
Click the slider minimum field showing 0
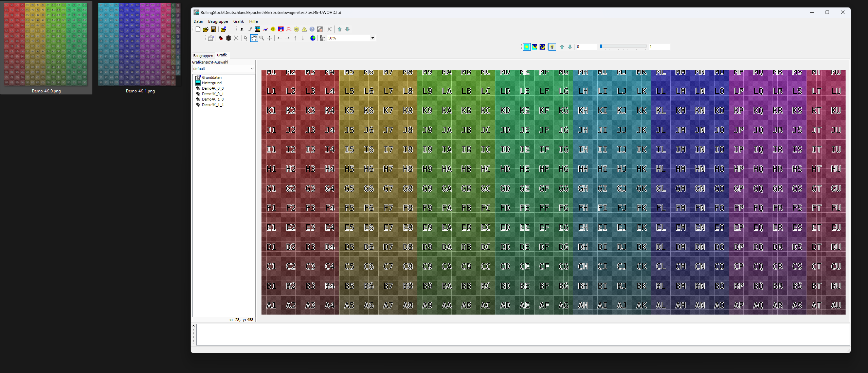[x=586, y=47]
